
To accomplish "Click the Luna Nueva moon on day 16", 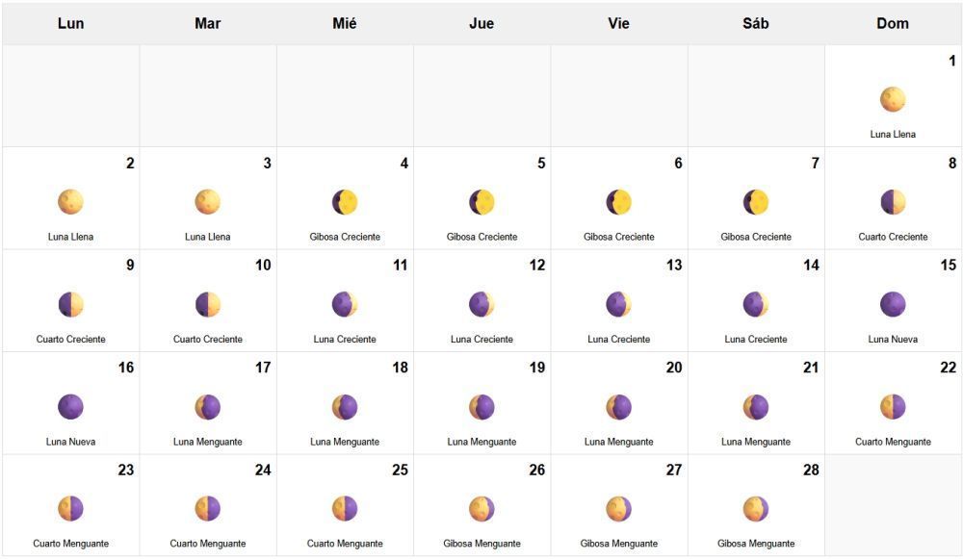I will tap(70, 407).
